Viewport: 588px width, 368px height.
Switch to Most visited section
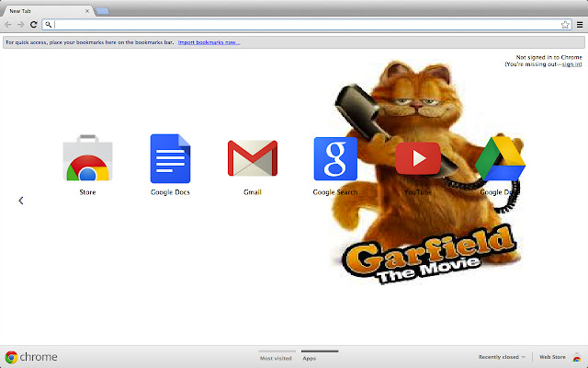[276, 357]
